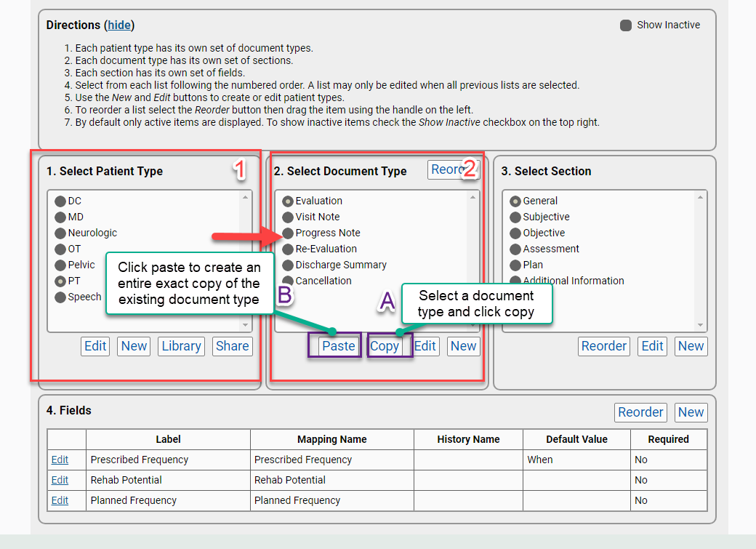The image size is (756, 549).
Task: Select Cancellation document type
Action: [288, 280]
